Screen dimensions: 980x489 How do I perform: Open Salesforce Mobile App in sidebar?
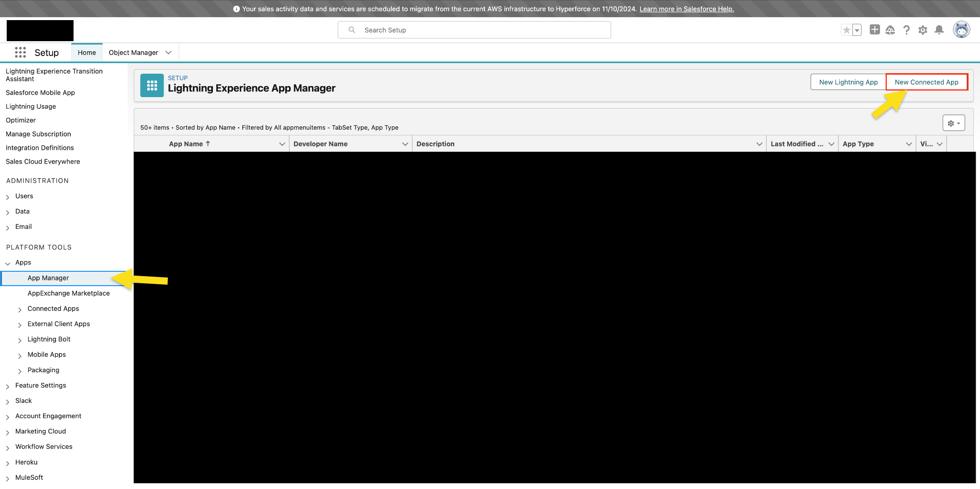40,93
